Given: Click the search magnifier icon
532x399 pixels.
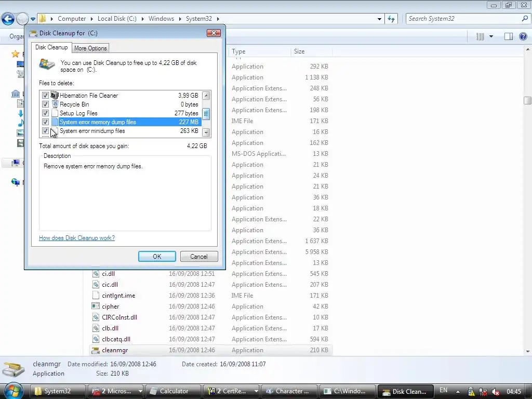Looking at the screenshot, I should click(x=525, y=19).
